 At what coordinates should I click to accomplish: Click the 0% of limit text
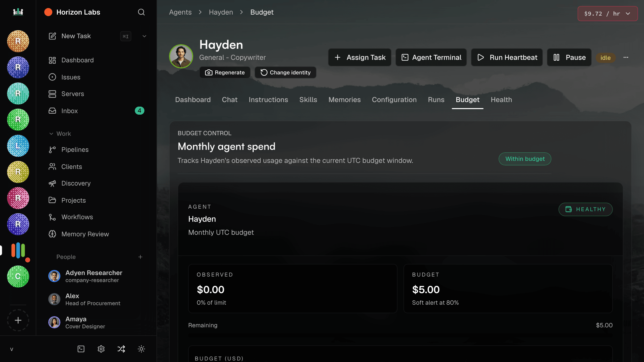pos(211,303)
